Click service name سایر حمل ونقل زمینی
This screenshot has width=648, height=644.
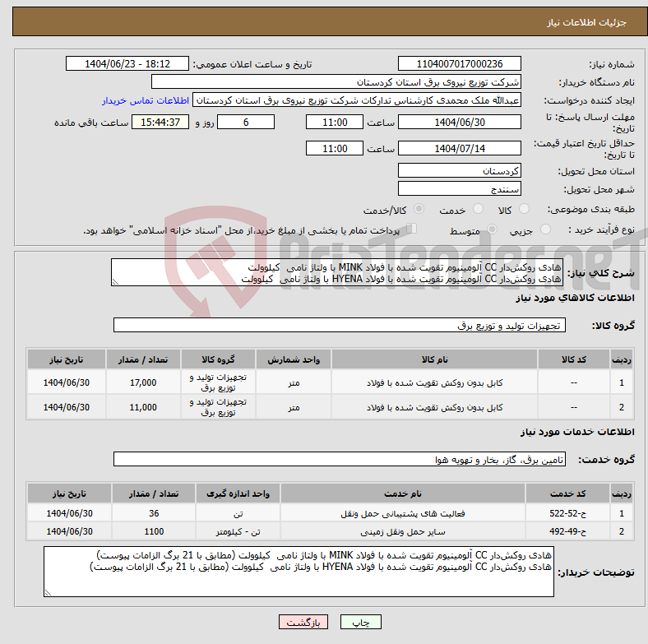402,531
